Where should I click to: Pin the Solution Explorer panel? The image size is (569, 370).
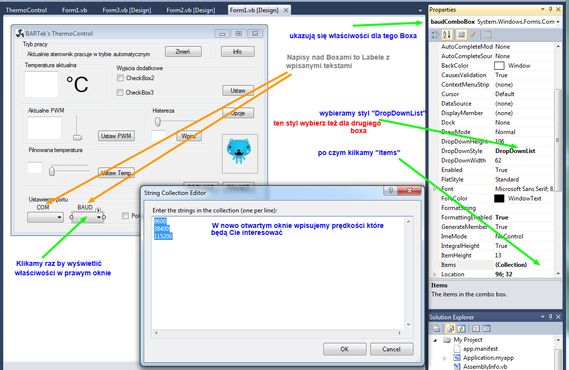(x=551, y=317)
